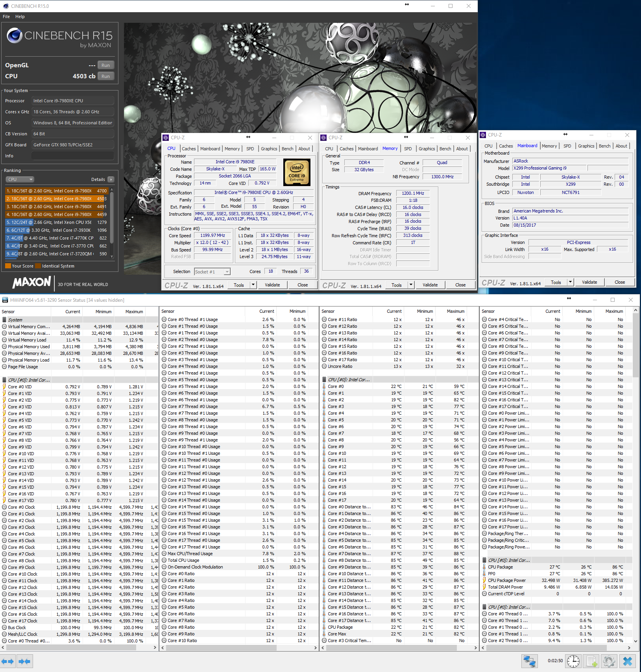The width and height of the screenshot is (641, 672).
Task: Click the lightning icon beside Core #0 VID
Action: coord(4,387)
